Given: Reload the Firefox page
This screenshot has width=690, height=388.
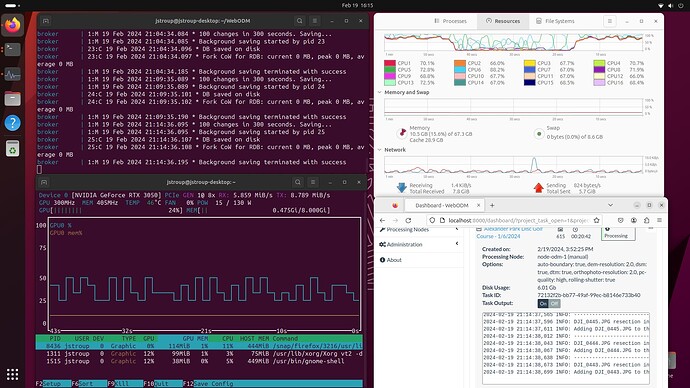Looking at the screenshot, I should pos(408,220).
